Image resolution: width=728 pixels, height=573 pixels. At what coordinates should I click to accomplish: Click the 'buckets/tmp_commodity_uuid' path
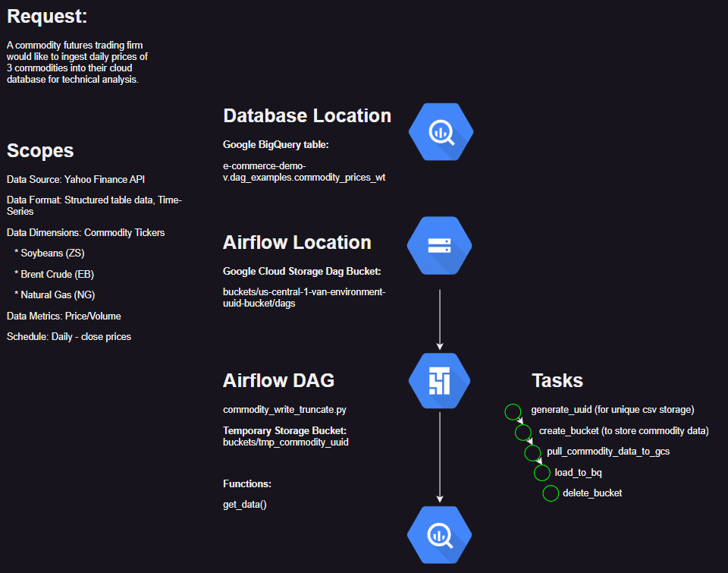tap(286, 442)
